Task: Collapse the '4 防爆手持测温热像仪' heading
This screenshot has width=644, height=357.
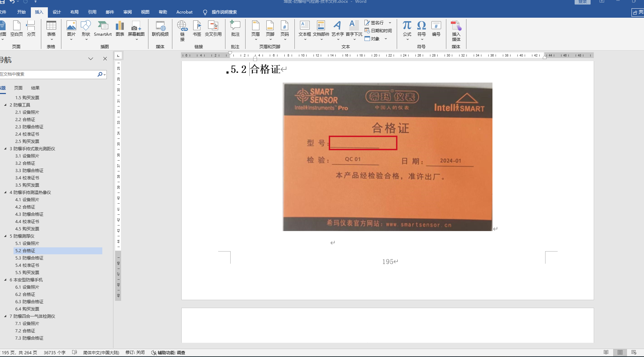Action: pyautogui.click(x=5, y=192)
